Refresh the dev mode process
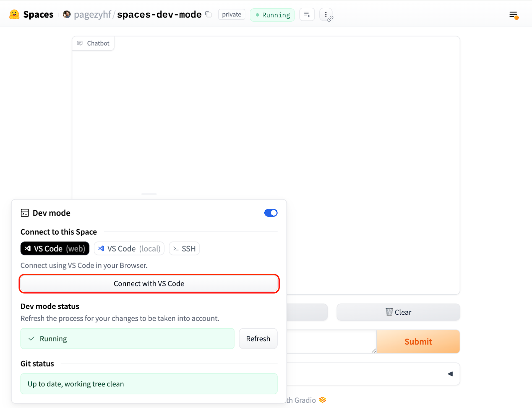 click(258, 339)
